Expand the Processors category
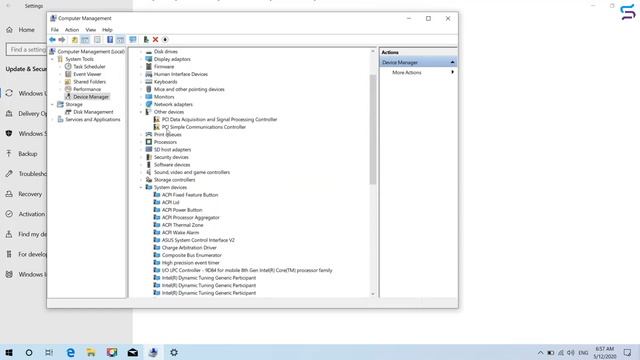The width and height of the screenshot is (640, 360). pyautogui.click(x=141, y=142)
